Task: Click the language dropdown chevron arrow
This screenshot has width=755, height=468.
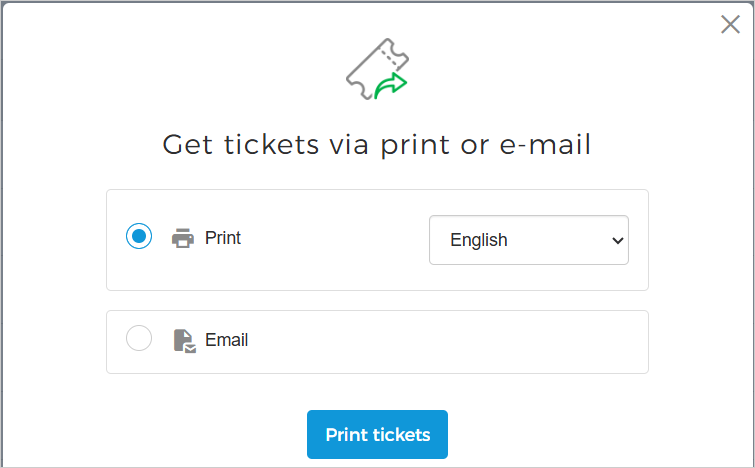Action: [617, 240]
